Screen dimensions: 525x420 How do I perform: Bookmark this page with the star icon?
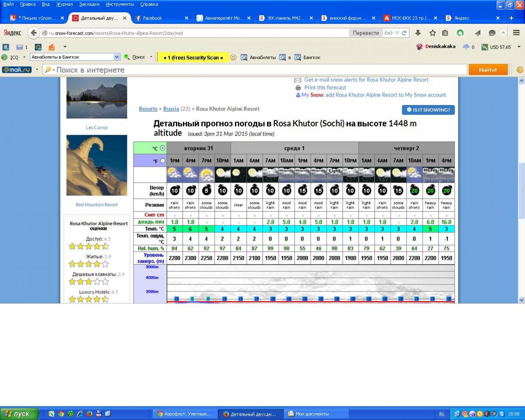tap(432, 33)
